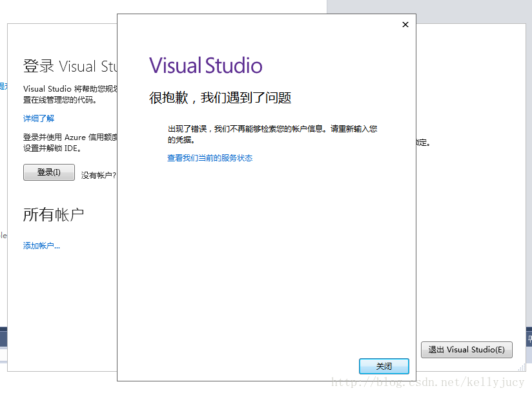Open the 查看我们当前的服务状态 link
This screenshot has width=532, height=395.
click(210, 158)
